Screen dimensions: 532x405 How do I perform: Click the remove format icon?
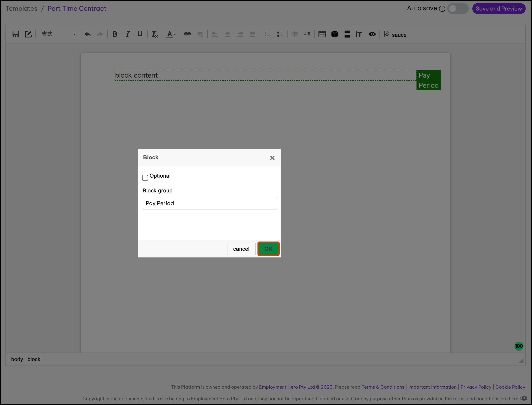[x=154, y=35]
